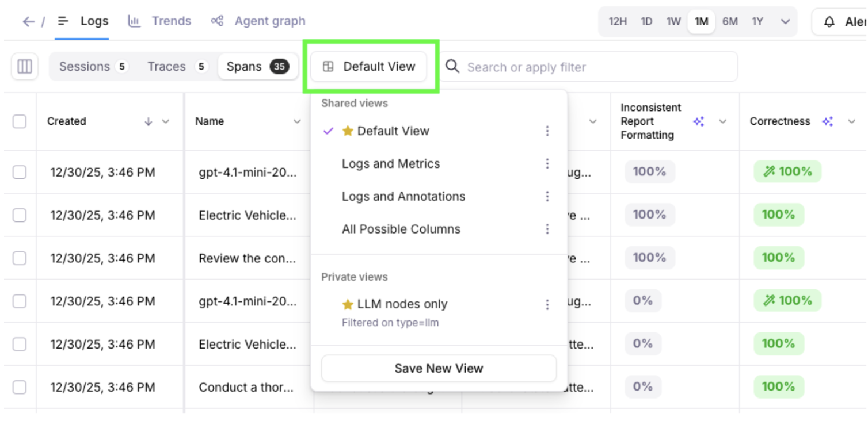Click the Conduct a thor... name cell

[x=246, y=388]
